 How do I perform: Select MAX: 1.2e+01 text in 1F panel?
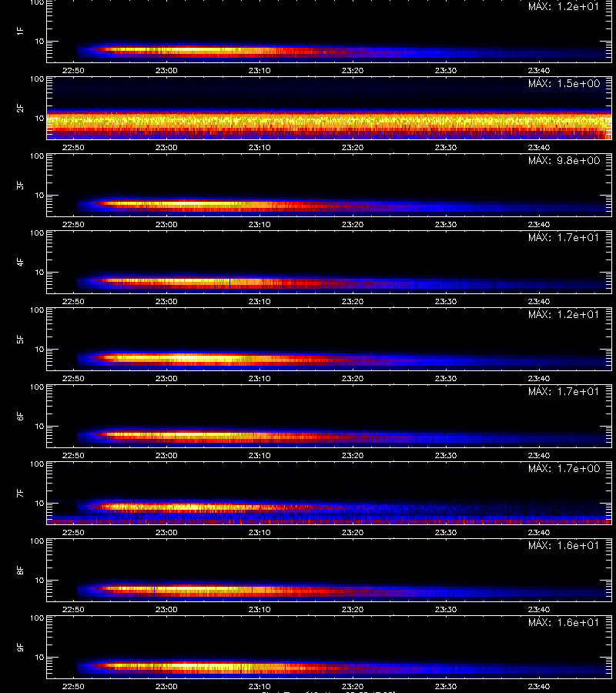[564, 6]
